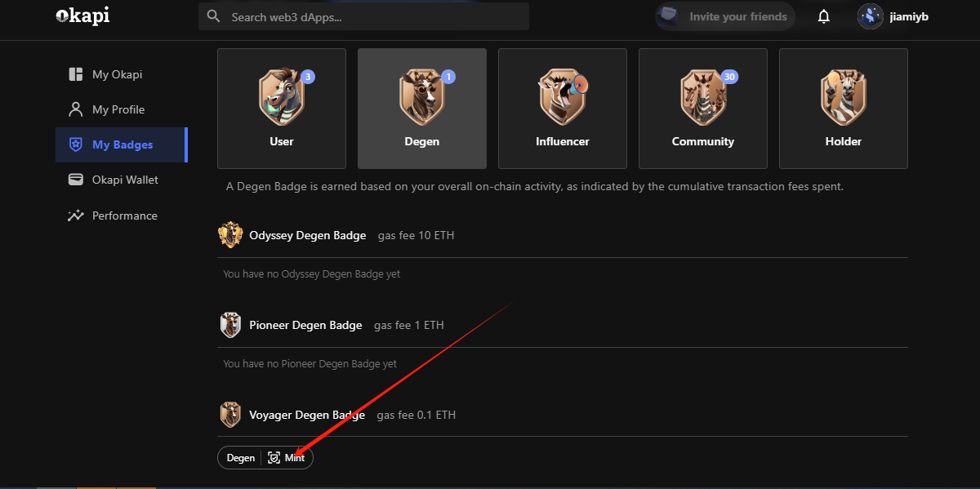Open the Holder badge category
This screenshot has width=980, height=489.
844,109
